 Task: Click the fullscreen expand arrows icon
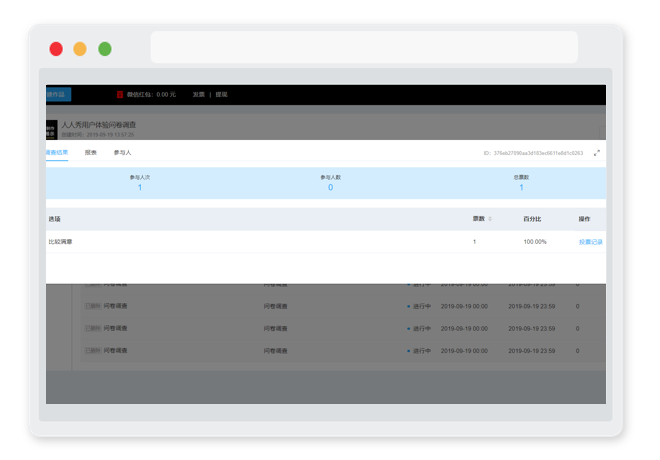pos(596,153)
